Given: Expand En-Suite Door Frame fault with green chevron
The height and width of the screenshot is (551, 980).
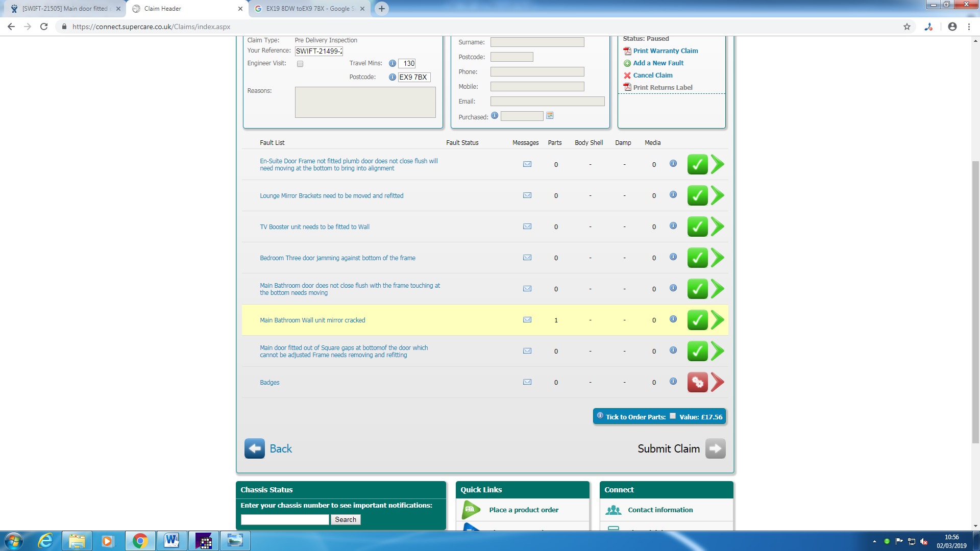Looking at the screenshot, I should point(718,164).
